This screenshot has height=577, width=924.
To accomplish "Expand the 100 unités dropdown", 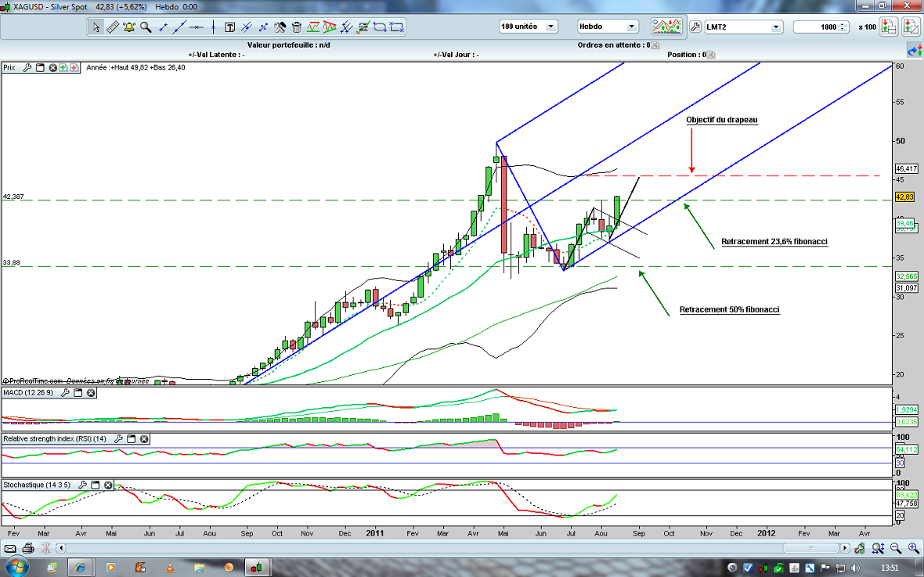I will coord(550,27).
